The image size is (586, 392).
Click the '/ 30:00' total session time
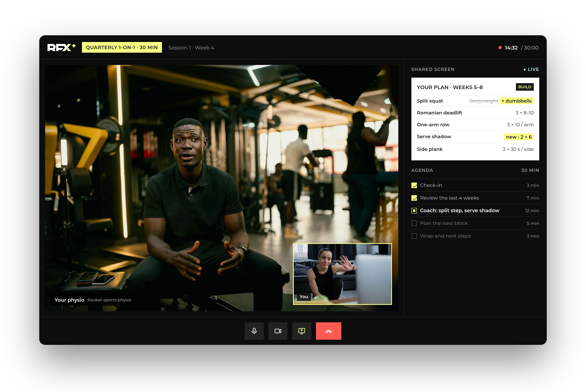pos(530,48)
